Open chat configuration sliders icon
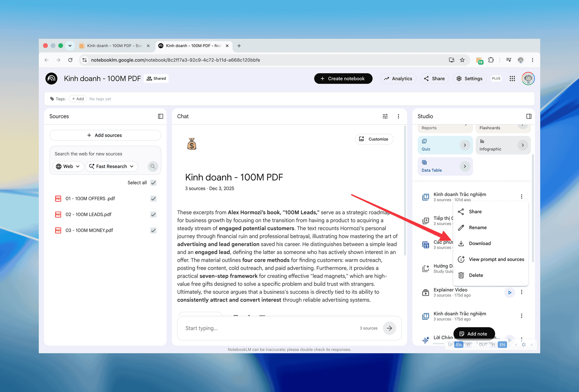 [x=385, y=116]
